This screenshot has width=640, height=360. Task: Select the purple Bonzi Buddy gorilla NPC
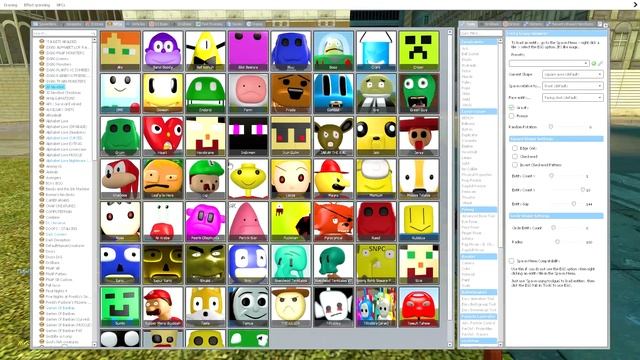162,51
